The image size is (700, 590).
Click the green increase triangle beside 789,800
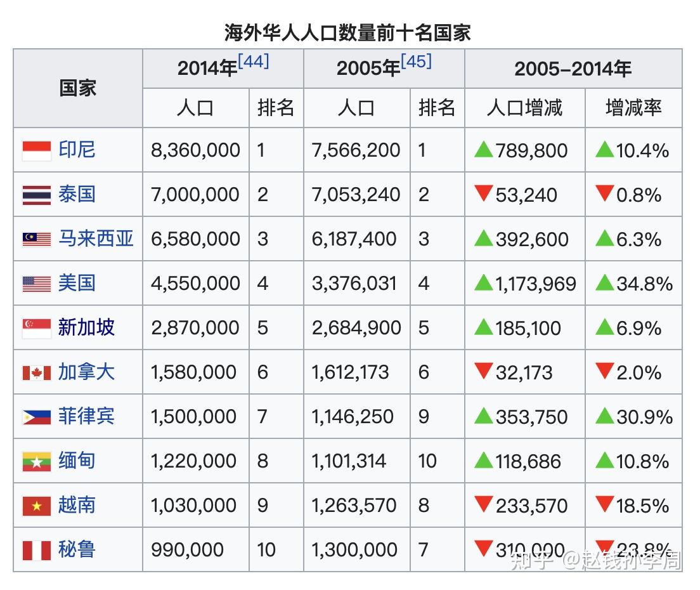(484, 150)
